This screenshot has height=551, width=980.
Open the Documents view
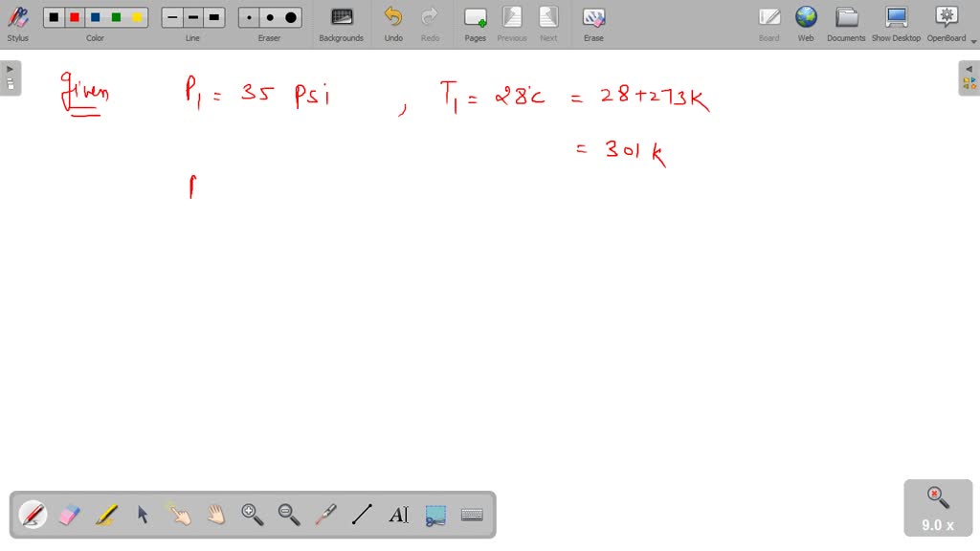[x=846, y=24]
